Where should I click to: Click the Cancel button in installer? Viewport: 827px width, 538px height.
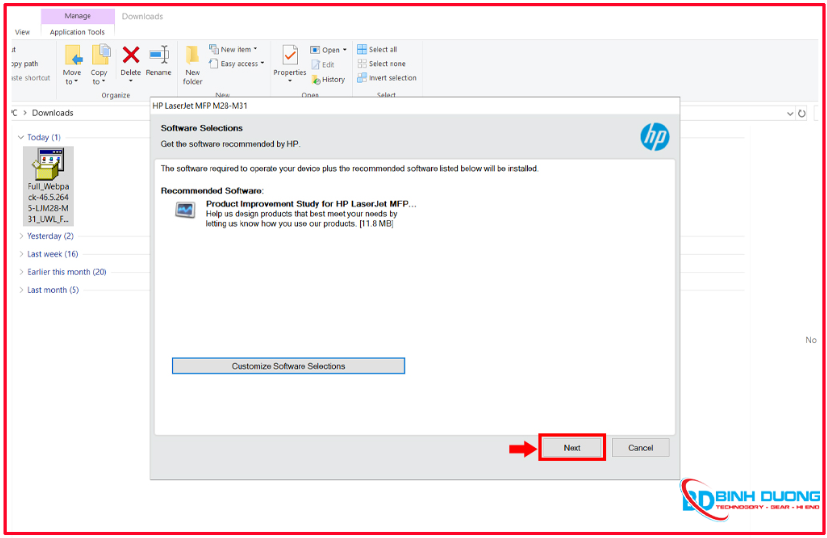640,447
